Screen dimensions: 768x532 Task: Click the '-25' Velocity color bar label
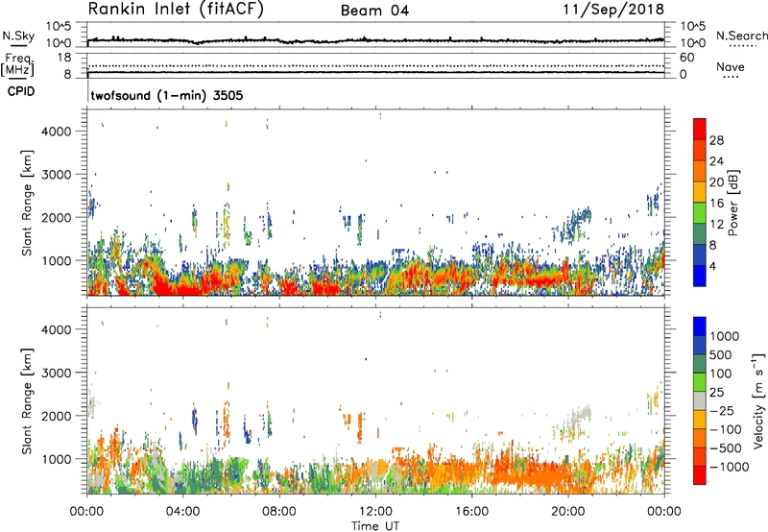[x=722, y=411]
